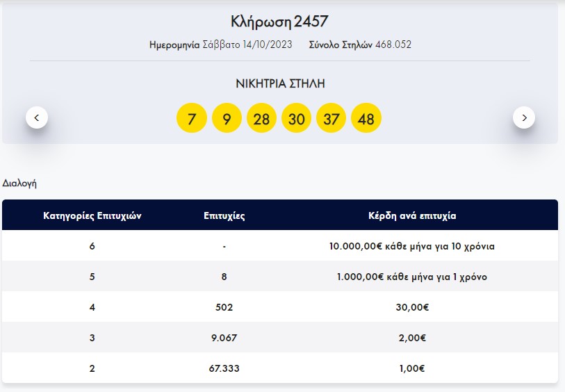Click the Επιτυχίες column header
Screen dimensions: 565x392
point(224,215)
